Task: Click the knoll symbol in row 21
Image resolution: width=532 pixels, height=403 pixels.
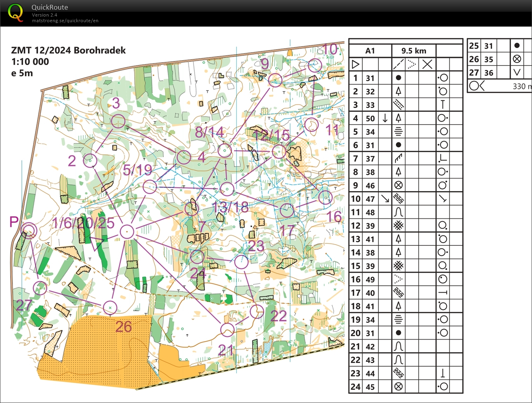Action: (398, 346)
